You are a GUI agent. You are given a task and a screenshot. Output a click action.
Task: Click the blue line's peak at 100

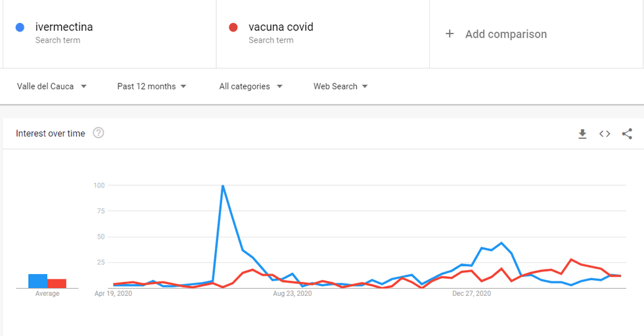(223, 186)
